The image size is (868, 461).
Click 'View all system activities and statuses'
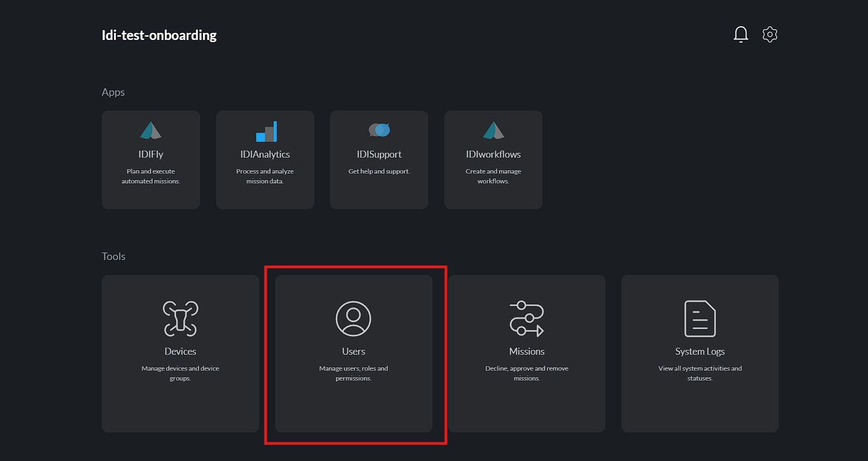[700, 373]
